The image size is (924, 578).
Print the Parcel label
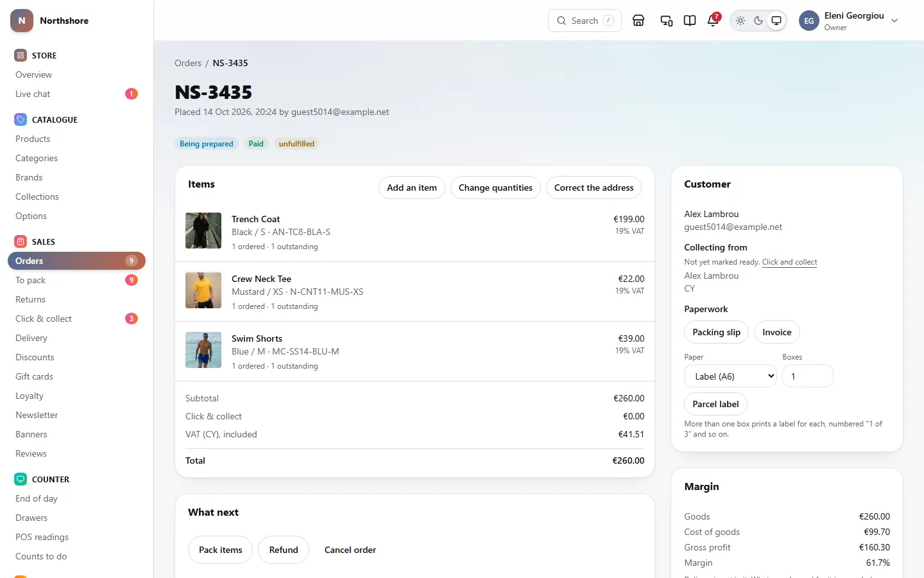point(715,404)
